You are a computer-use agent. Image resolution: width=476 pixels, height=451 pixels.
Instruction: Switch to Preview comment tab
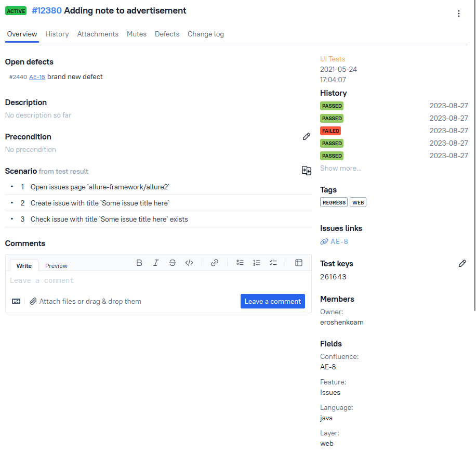[56, 266]
